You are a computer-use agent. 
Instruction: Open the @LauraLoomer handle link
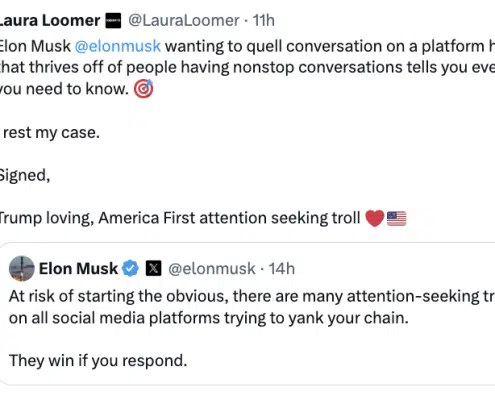184,21
